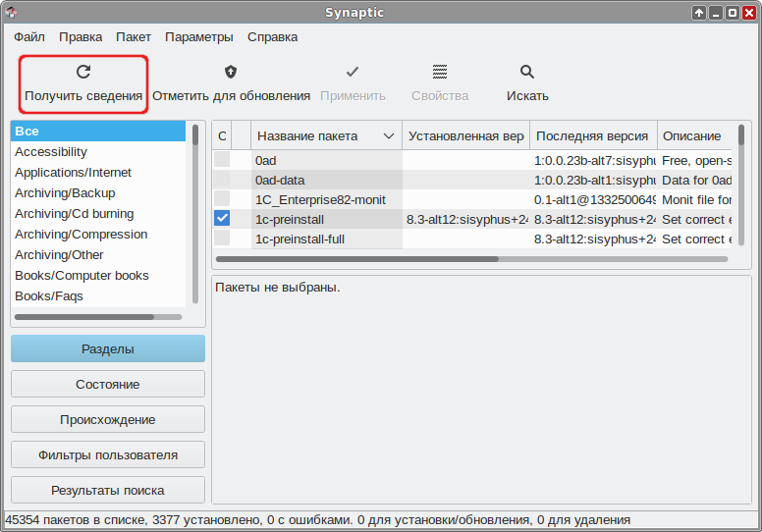Select the 1C_Enterprise82-monit package name
Viewport: 762px width, 532px height.
coord(320,199)
